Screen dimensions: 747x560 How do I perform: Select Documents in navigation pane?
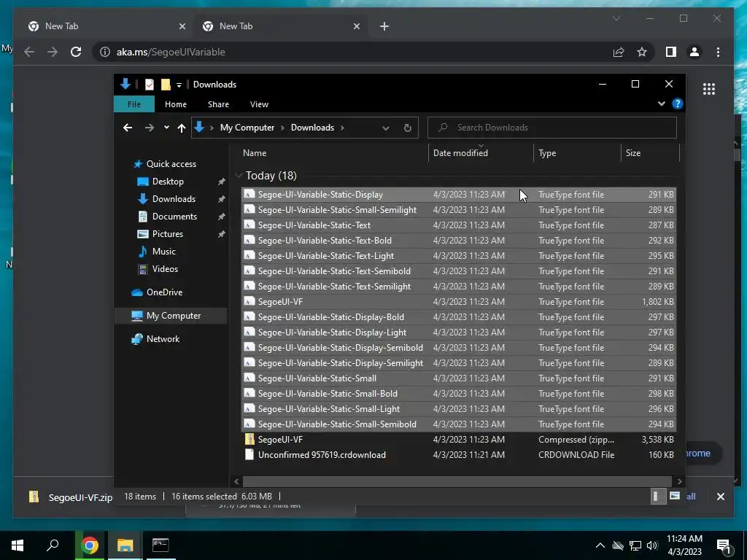point(174,216)
